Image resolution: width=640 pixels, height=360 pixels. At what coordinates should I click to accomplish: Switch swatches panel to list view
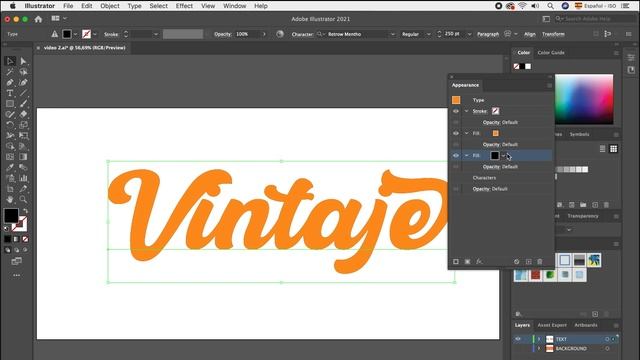(602, 149)
